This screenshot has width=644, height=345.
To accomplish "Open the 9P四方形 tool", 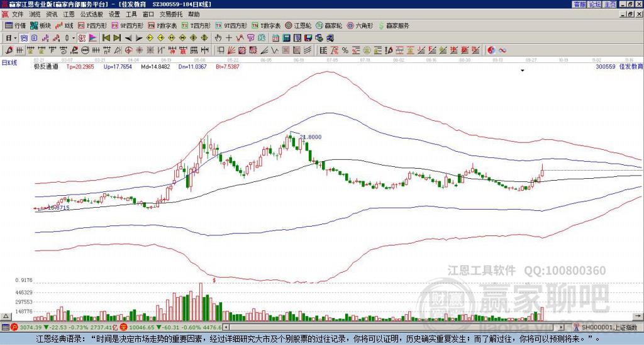I will click(x=127, y=25).
